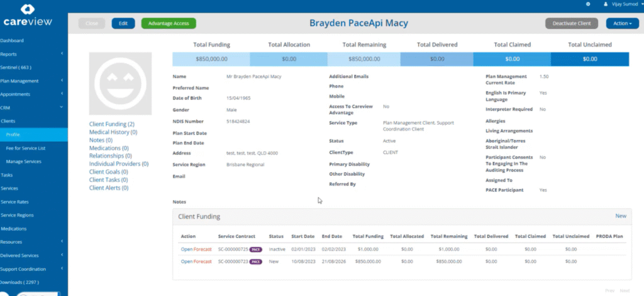Click the settings gear icon in top bar
644x296 pixels.
[x=588, y=4]
